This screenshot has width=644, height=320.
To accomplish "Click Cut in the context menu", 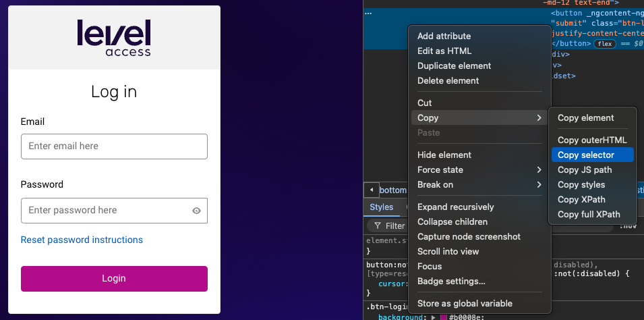I will point(424,103).
